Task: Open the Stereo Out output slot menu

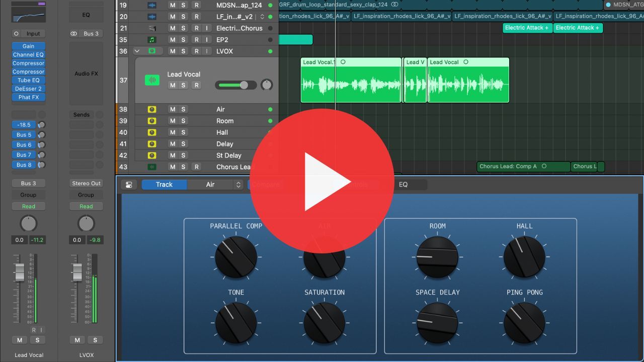Action: (x=86, y=184)
